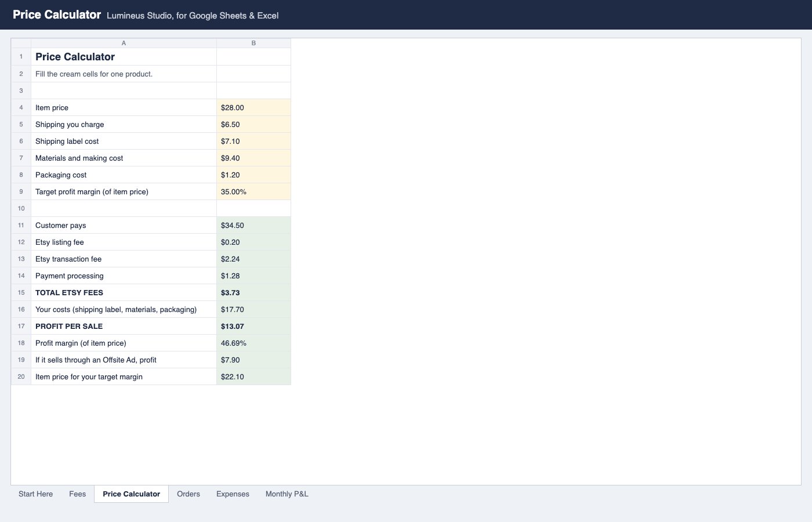The width and height of the screenshot is (812, 522).
Task: Click the 'Item price' label cell
Action: pos(124,107)
